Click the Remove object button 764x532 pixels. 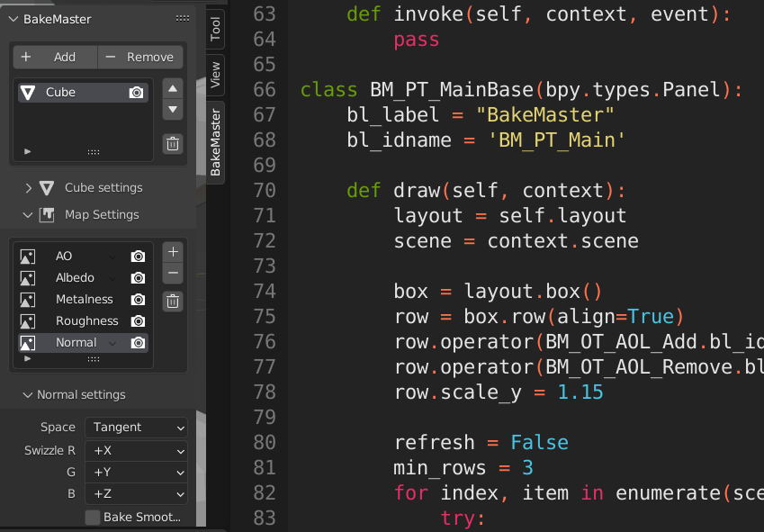(x=140, y=57)
